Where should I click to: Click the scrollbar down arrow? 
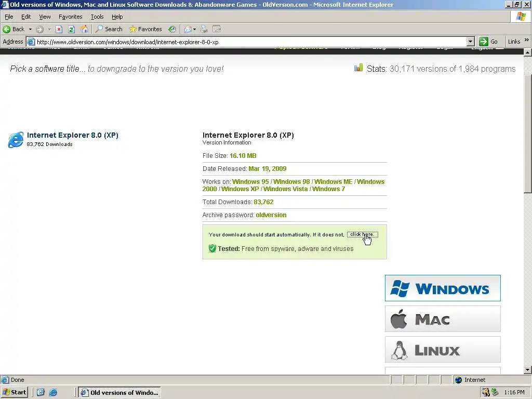click(528, 370)
